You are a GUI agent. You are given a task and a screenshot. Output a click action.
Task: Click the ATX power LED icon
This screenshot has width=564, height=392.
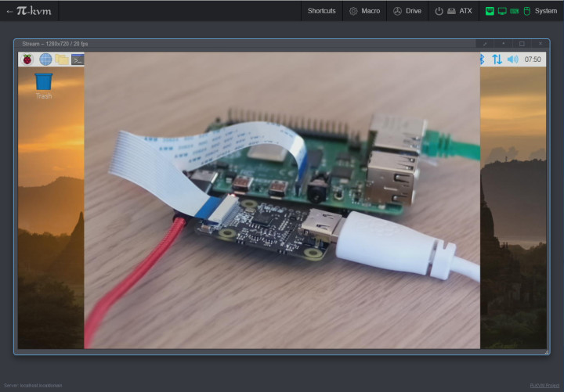[439, 11]
